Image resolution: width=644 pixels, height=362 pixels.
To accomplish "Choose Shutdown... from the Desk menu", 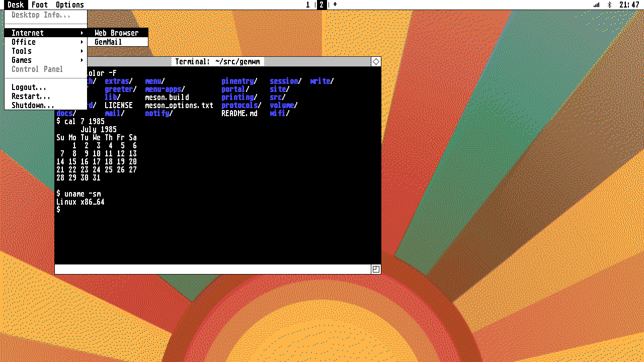I will (x=46, y=105).
